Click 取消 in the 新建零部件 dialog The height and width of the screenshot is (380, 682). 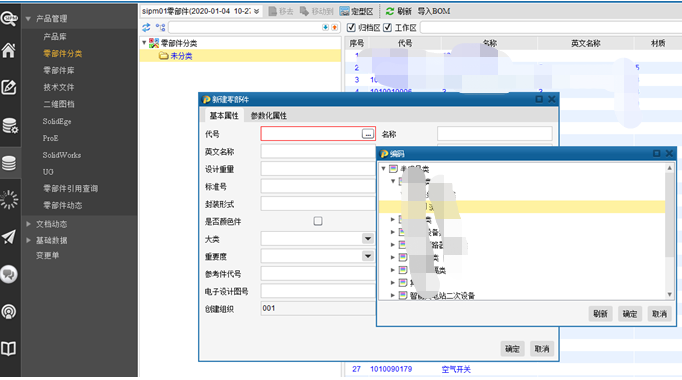pyautogui.click(x=542, y=349)
